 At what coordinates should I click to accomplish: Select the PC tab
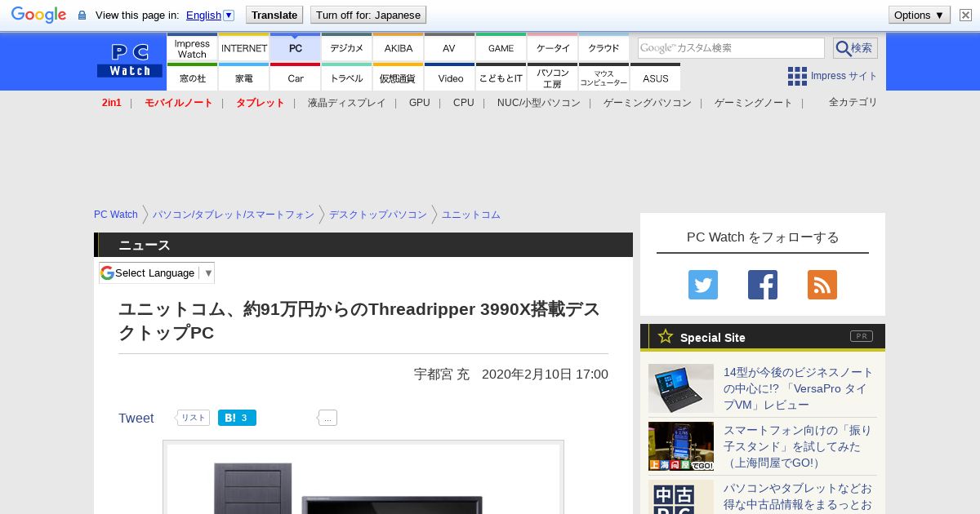[x=296, y=48]
